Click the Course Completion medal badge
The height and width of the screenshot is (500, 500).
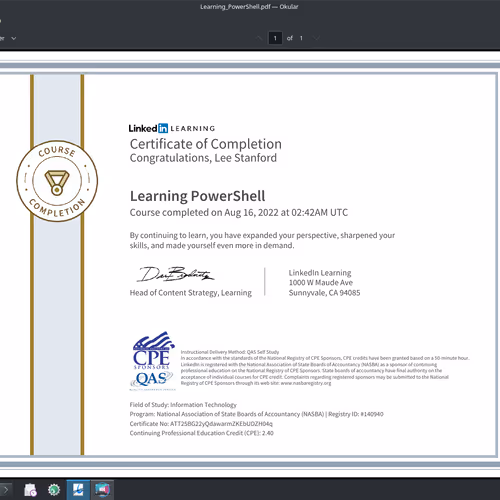pos(57,181)
